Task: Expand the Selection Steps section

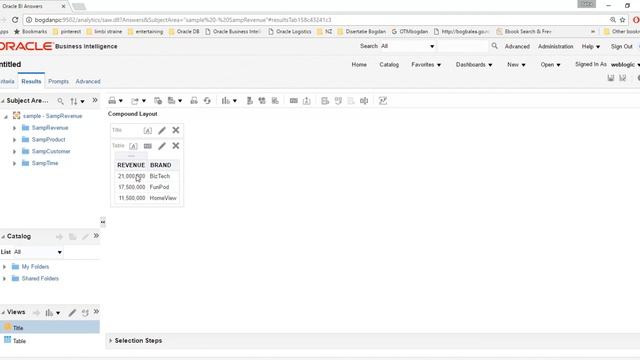Action: click(x=110, y=340)
